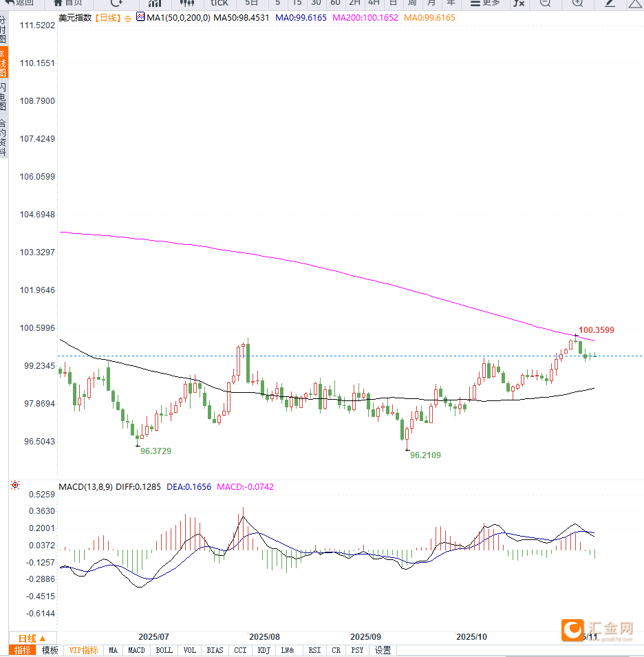Viewport: 644px width, 657px height.
Task: Open 合约资料 side tab
Action: click(x=3, y=138)
